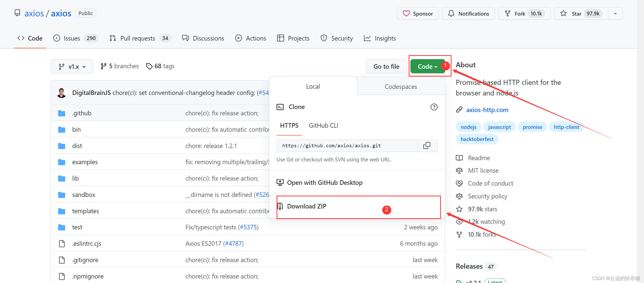Open the Issues tab

point(75,38)
